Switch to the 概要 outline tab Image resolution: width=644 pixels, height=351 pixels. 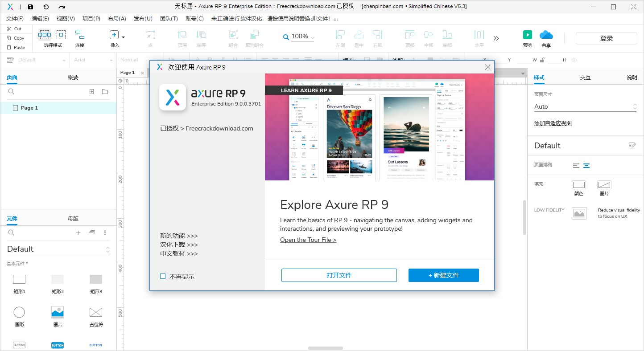[x=73, y=77]
